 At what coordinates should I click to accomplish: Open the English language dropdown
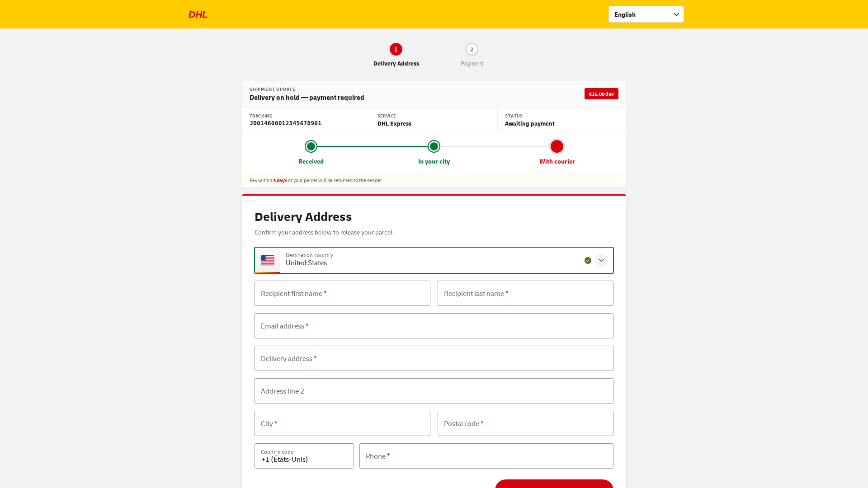click(646, 14)
